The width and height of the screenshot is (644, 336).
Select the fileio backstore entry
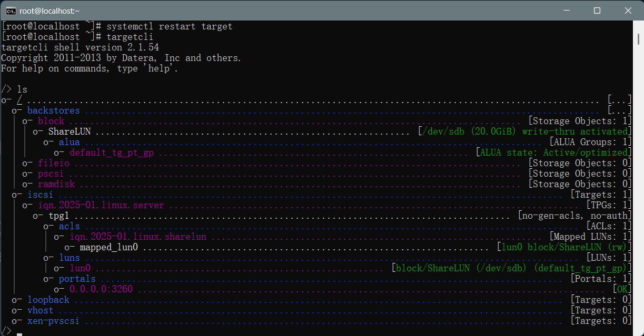tap(53, 163)
